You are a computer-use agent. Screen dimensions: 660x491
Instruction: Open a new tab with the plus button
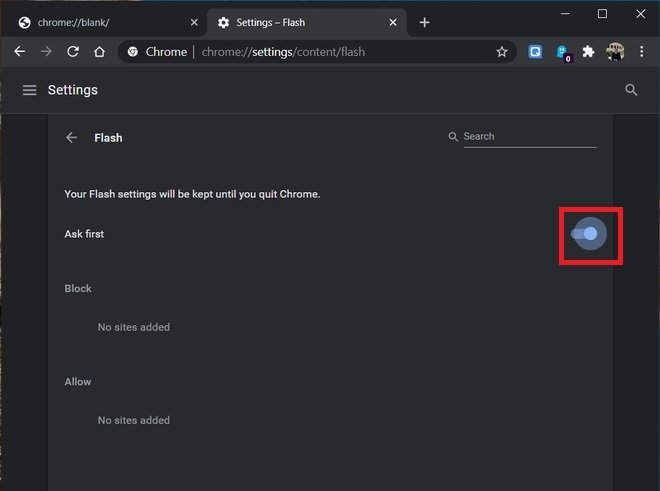pyautogui.click(x=425, y=22)
